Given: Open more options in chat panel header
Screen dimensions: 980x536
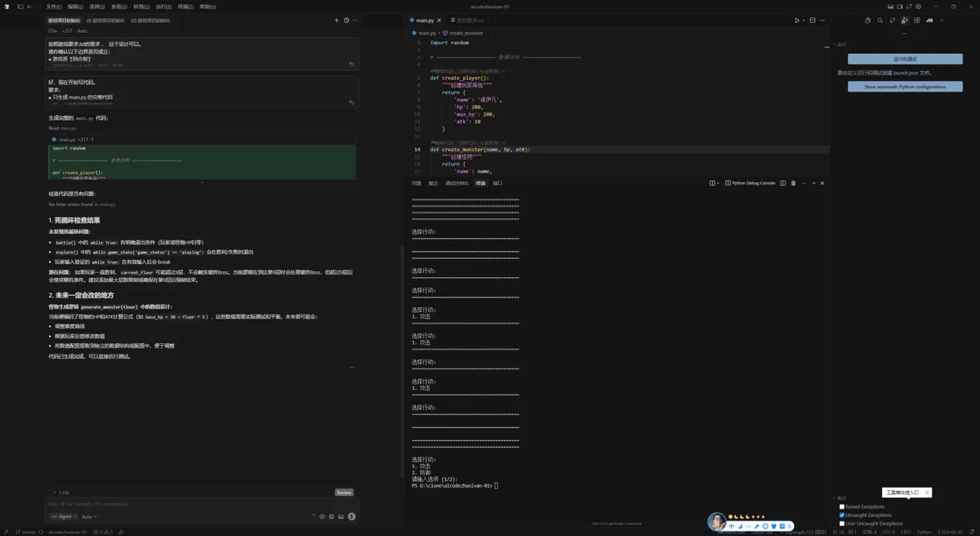Looking at the screenshot, I should tap(356, 20).
